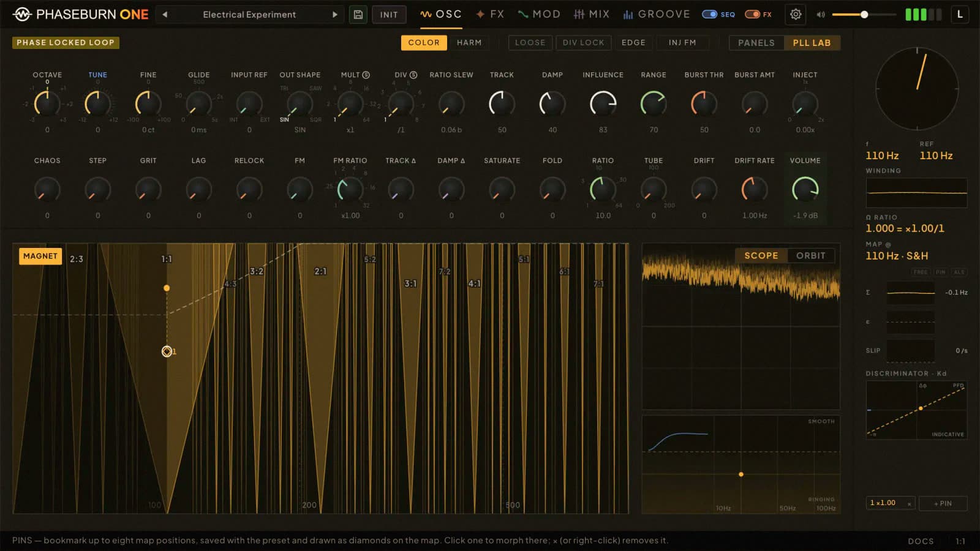Show the PLL LAB view
Image resolution: width=980 pixels, height=551 pixels.
pos(812,42)
